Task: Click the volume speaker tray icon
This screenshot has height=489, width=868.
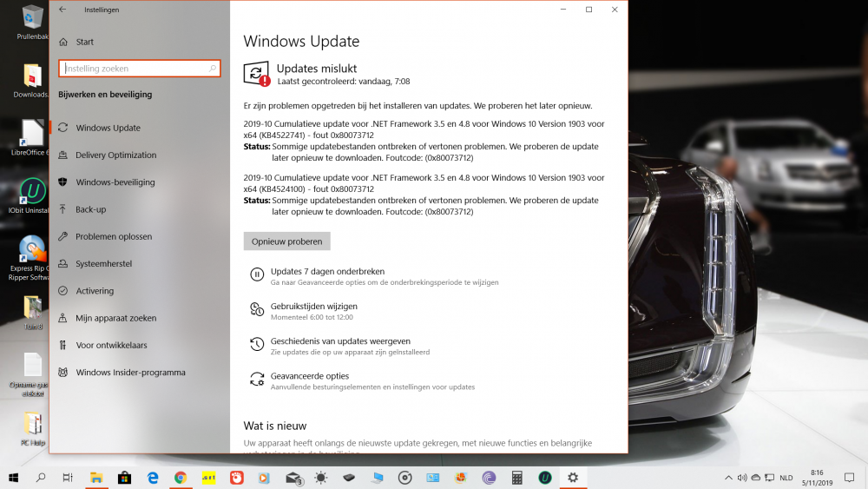Action: 742,478
